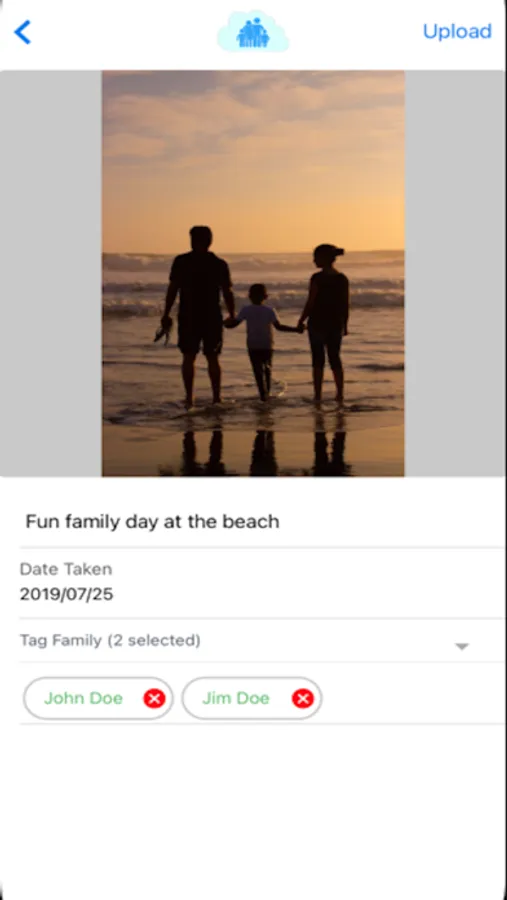The width and height of the screenshot is (507, 900).
Task: Select the Jim Doe name chip
Action: click(252, 699)
